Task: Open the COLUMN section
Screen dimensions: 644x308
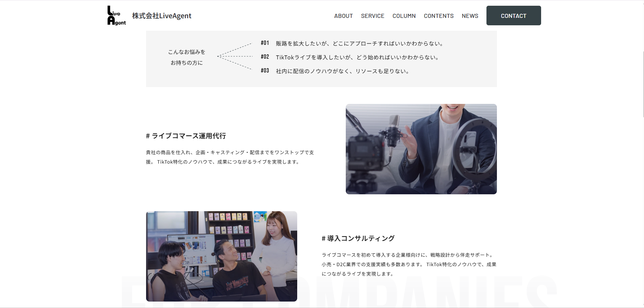Action: pos(404,16)
